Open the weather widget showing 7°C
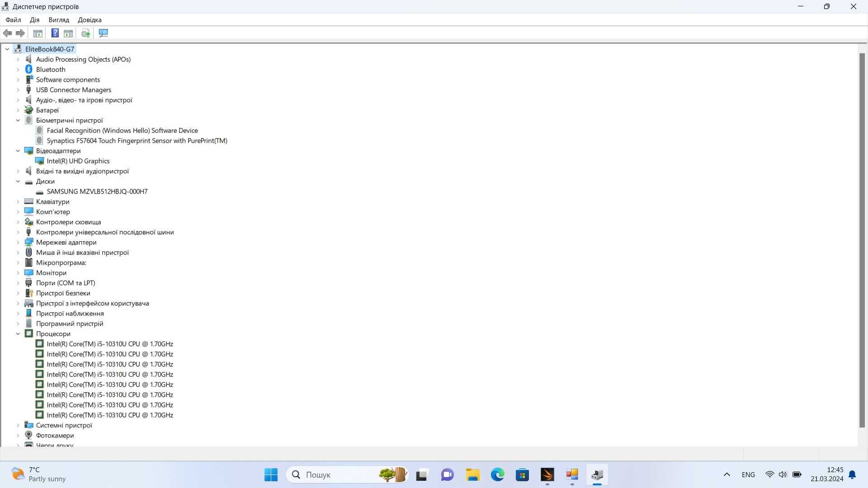 click(x=39, y=474)
